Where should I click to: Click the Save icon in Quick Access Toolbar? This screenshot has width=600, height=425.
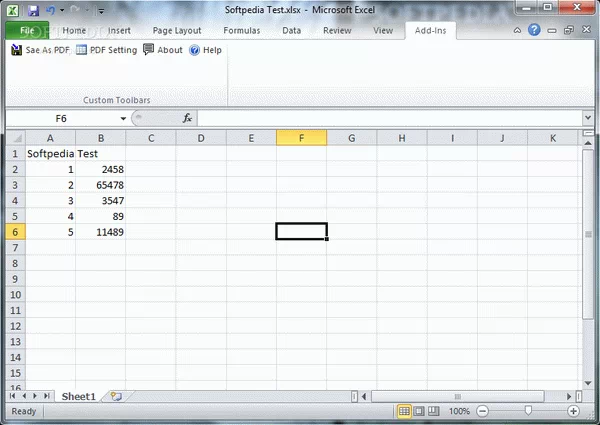pyautogui.click(x=33, y=10)
